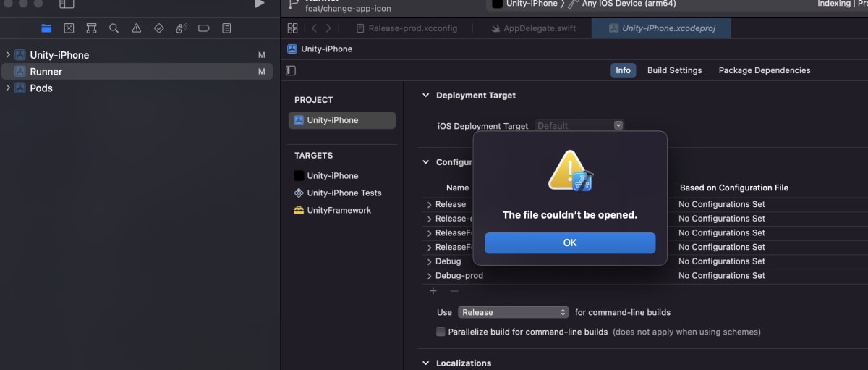Collapse the Deployment Target section
The height and width of the screenshot is (370, 868).
tap(426, 96)
